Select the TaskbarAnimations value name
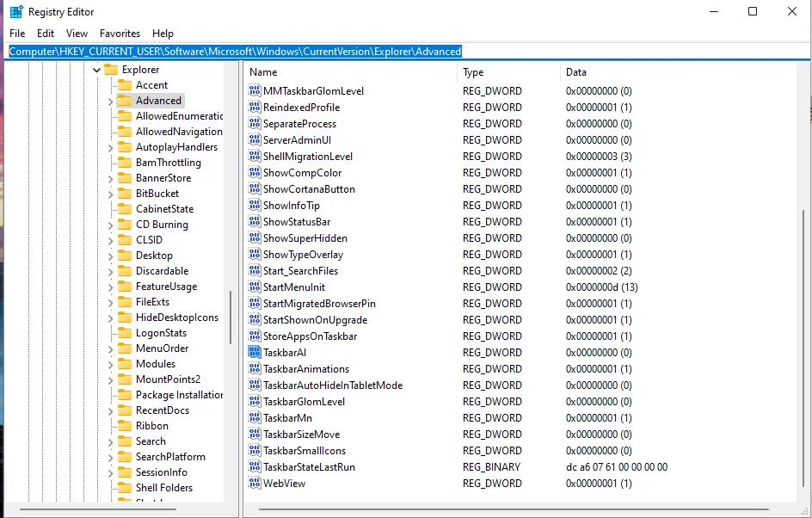Viewport: 812px width, 518px height. pyautogui.click(x=306, y=369)
